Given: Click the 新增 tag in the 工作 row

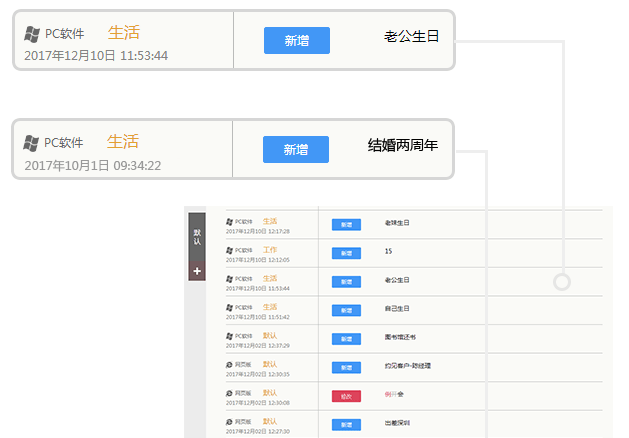Looking at the screenshot, I should [346, 253].
